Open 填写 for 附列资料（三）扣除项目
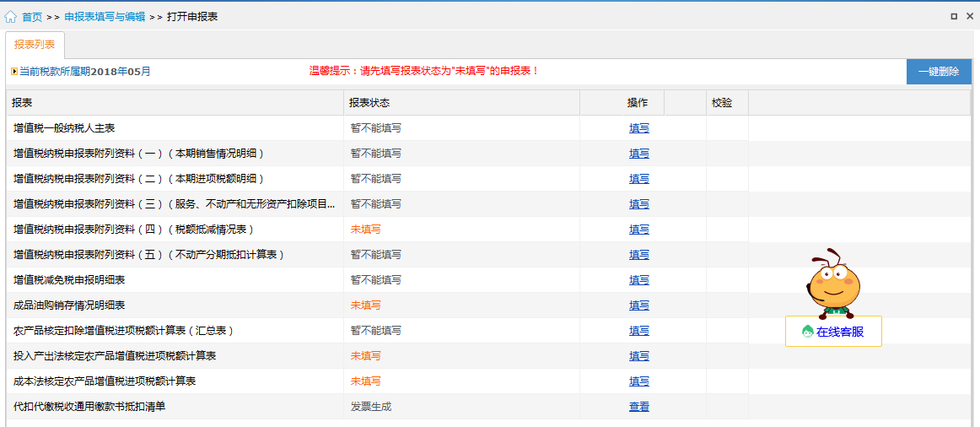The image size is (980, 427). tap(638, 204)
